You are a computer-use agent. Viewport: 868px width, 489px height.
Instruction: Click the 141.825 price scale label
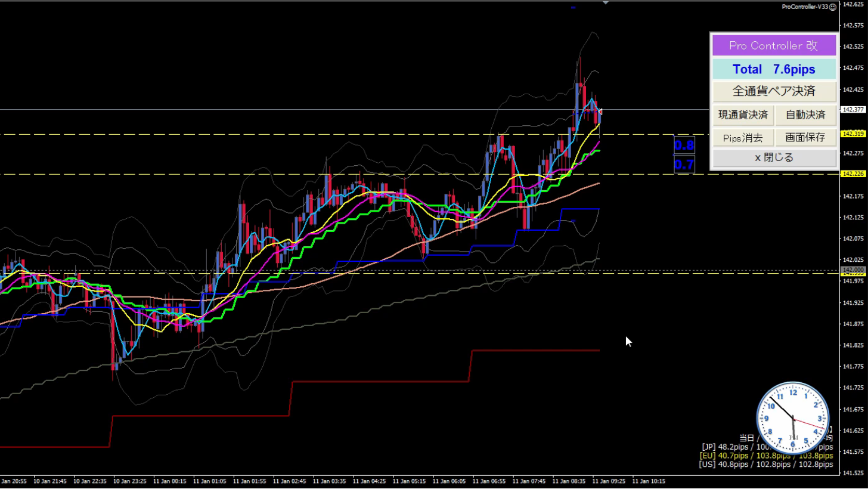[x=853, y=345]
